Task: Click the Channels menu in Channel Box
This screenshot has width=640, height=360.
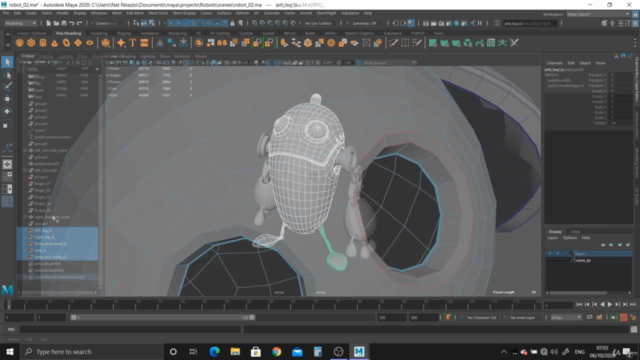Action: (554, 63)
